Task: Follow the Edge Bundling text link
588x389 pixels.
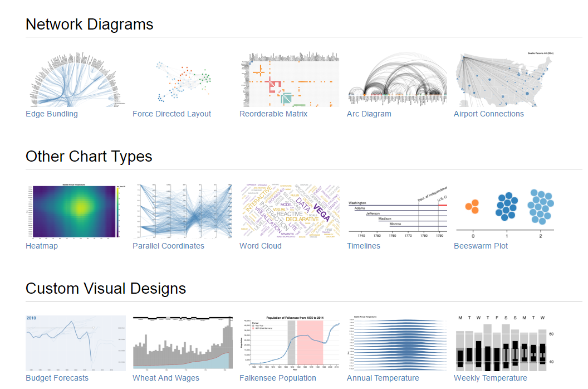Action: (52, 114)
